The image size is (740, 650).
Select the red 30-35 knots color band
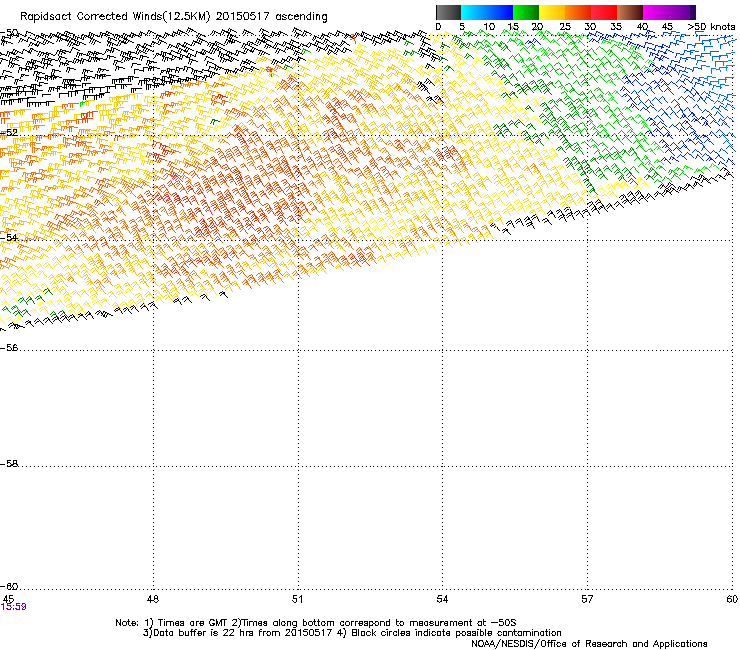(x=604, y=12)
